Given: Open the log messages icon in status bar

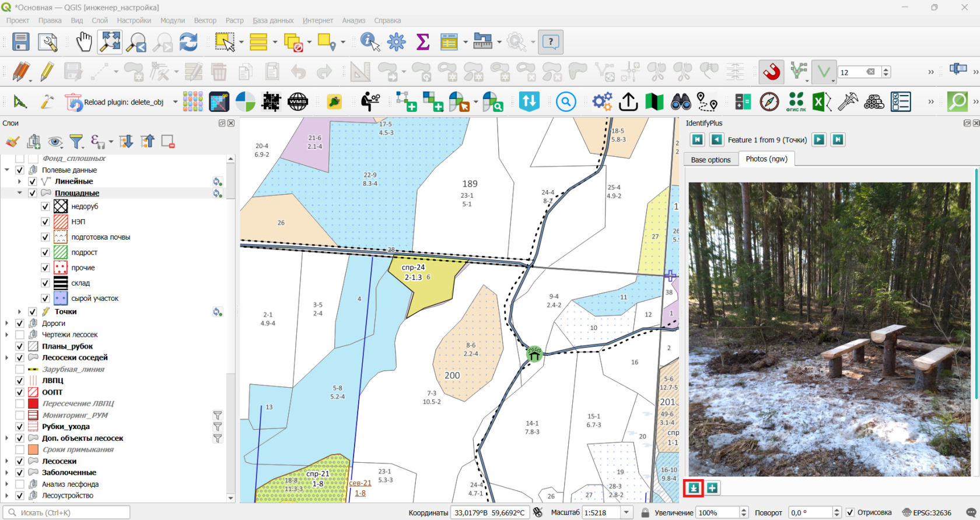Looking at the screenshot, I should (x=971, y=512).
